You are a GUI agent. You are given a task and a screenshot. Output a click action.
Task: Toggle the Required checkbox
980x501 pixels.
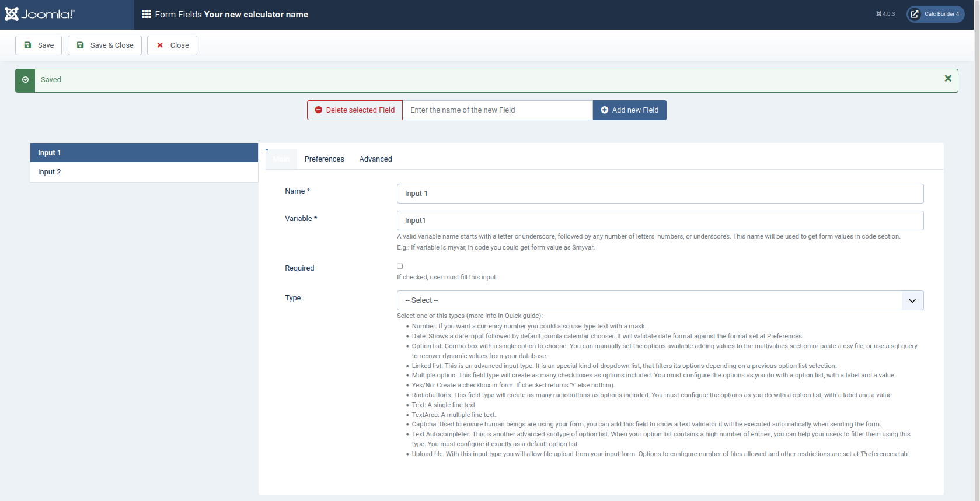pos(400,267)
